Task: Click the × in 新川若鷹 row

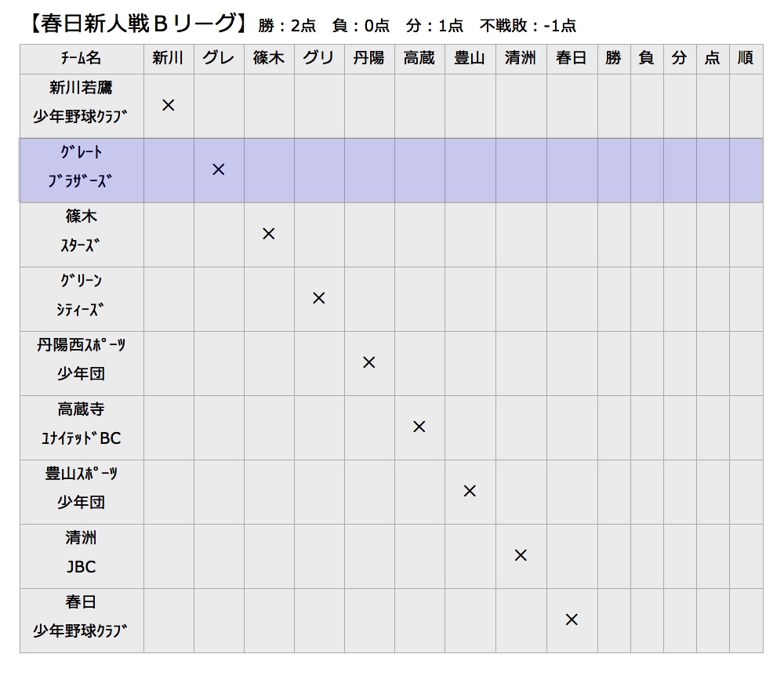Action: [x=169, y=106]
